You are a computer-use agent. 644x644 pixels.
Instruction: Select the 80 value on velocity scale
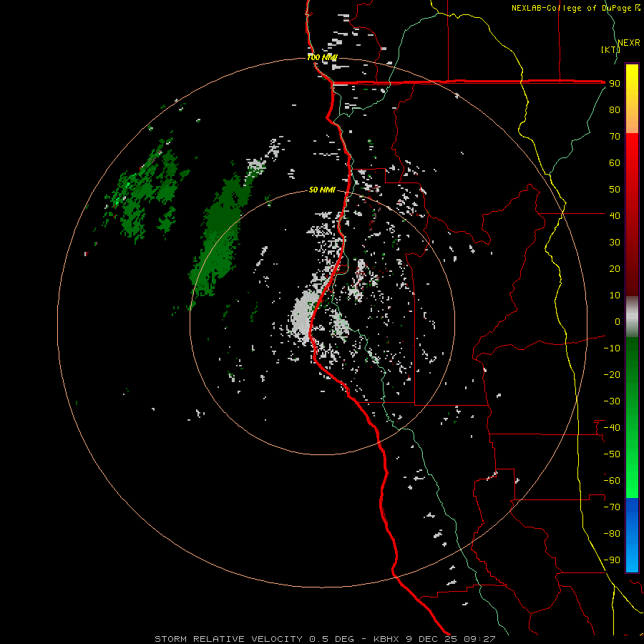[615, 109]
